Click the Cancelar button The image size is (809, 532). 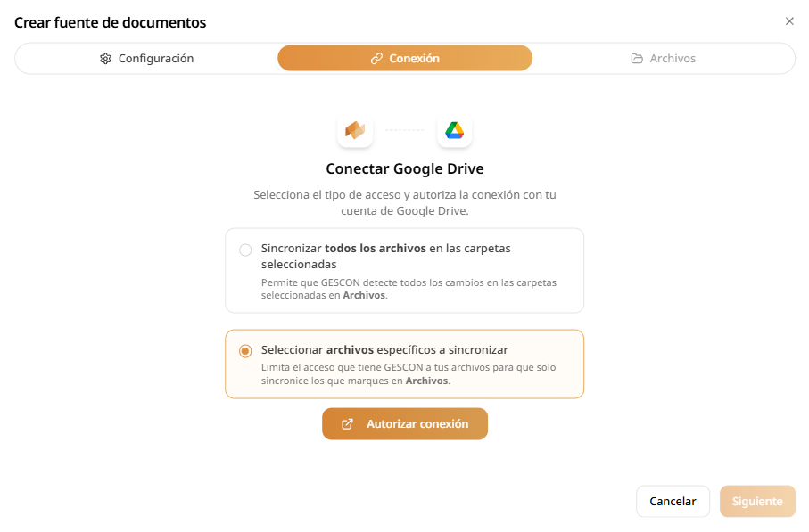[673, 501]
